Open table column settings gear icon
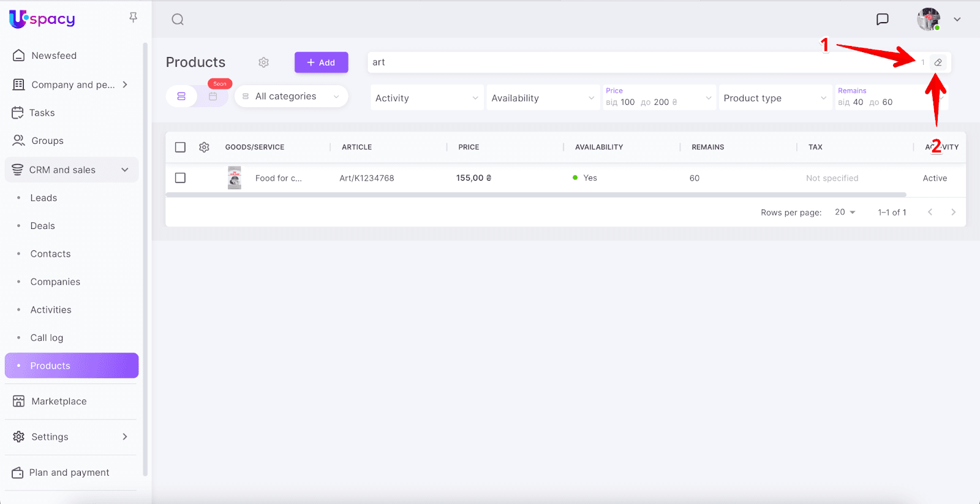The image size is (980, 504). pyautogui.click(x=204, y=147)
